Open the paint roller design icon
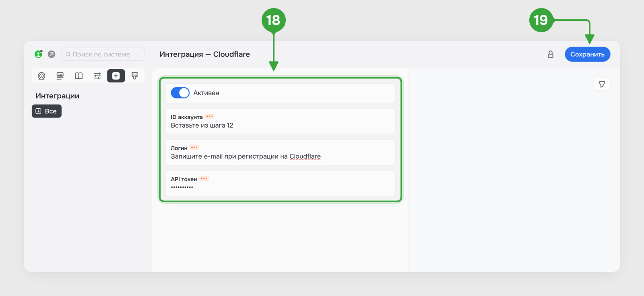Viewport: 644px width, 296px height. (135, 76)
